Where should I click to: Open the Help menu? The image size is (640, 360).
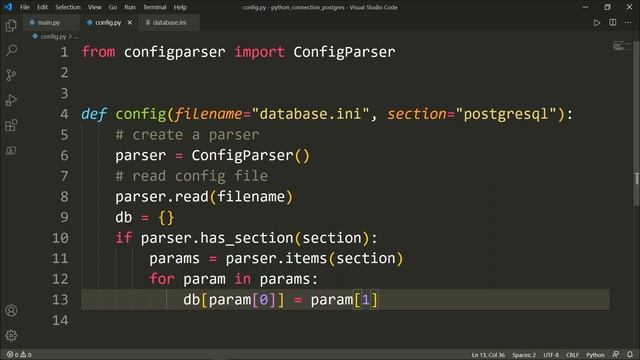click(180, 7)
